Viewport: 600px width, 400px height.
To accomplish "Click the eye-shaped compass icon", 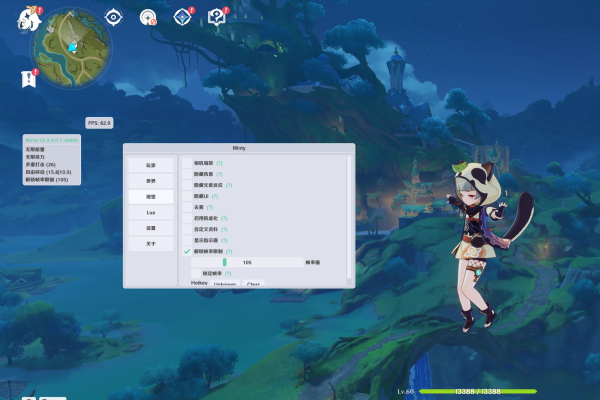I will coord(113,17).
